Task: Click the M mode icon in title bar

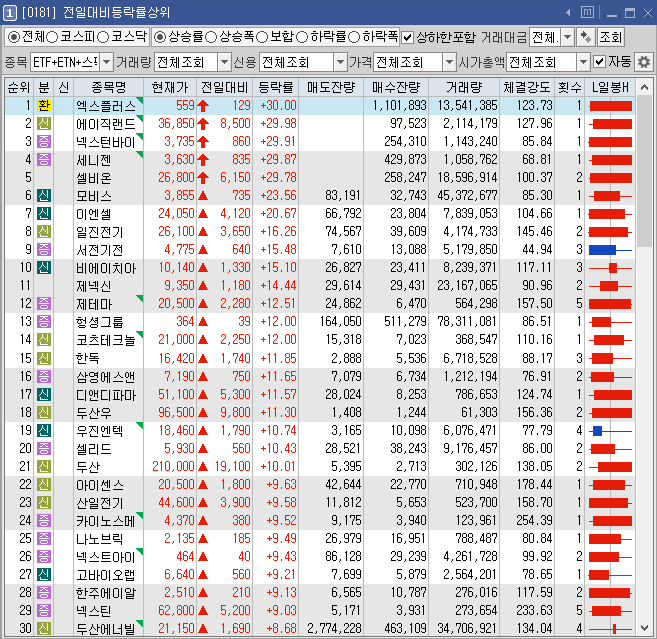Action: 587,12
